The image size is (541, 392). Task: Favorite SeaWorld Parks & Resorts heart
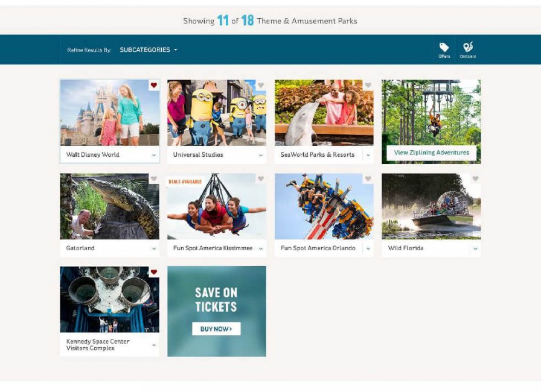click(x=368, y=85)
